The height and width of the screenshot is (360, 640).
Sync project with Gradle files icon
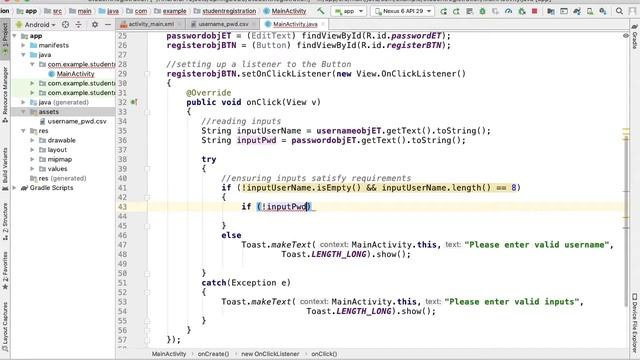tap(577, 11)
